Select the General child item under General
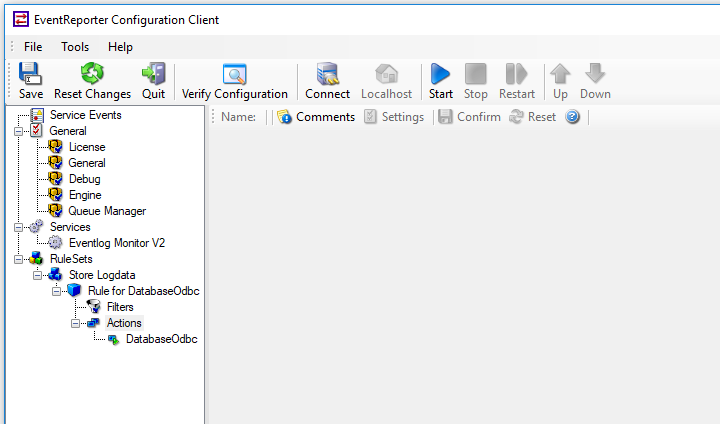This screenshot has height=424, width=720. 87,163
